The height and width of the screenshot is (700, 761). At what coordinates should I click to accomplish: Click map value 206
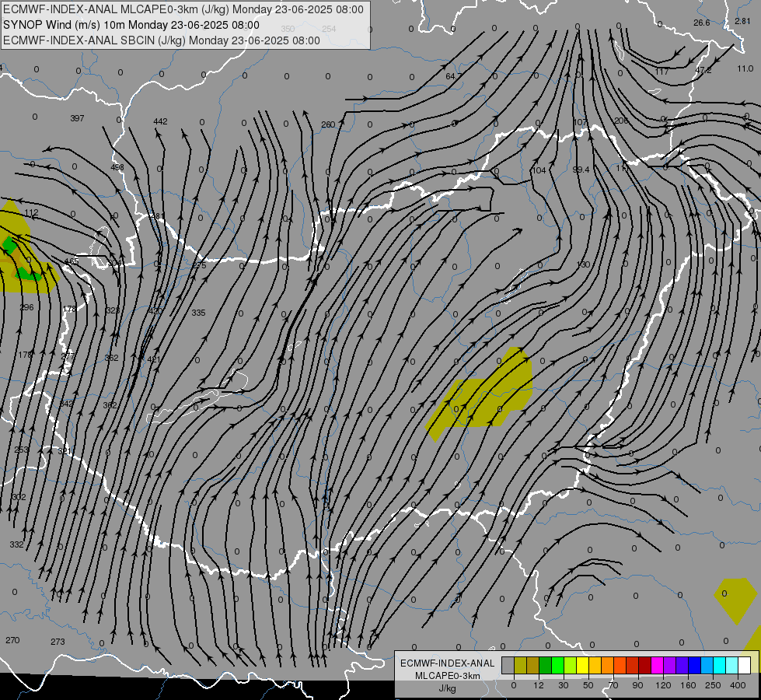coord(621,121)
